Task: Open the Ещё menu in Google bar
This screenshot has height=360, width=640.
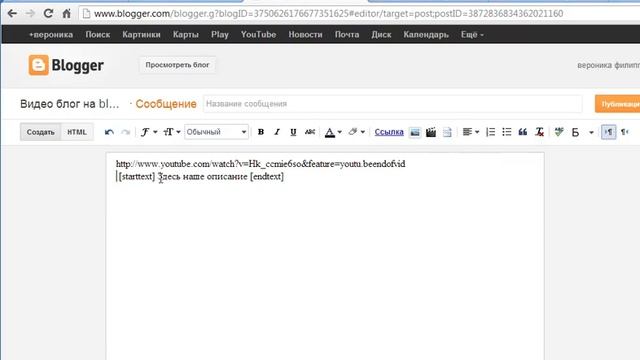Action: (x=472, y=35)
